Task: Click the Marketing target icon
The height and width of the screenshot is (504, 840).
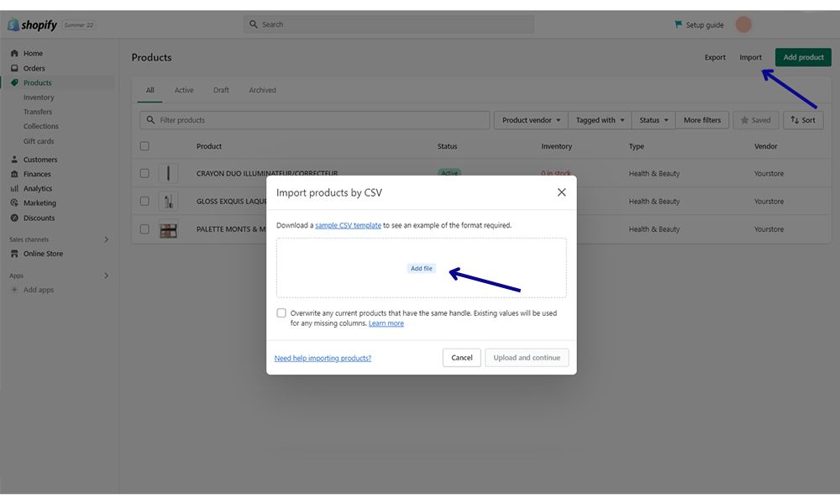Action: click(x=14, y=202)
